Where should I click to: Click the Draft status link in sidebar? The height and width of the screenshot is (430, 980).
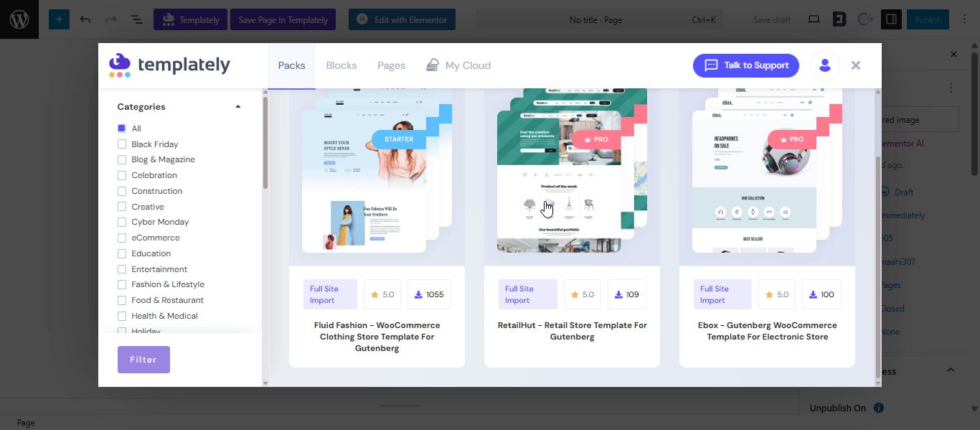click(x=904, y=192)
